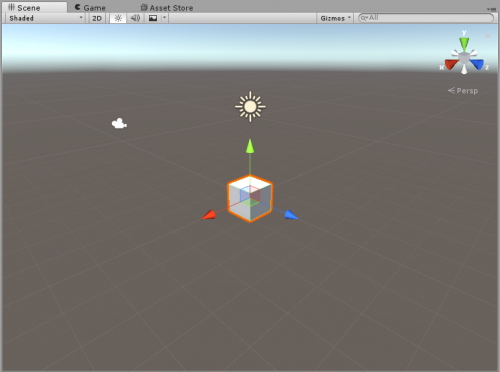This screenshot has width=500, height=372.
Task: Click the red X-axis move arrow
Action: click(209, 215)
